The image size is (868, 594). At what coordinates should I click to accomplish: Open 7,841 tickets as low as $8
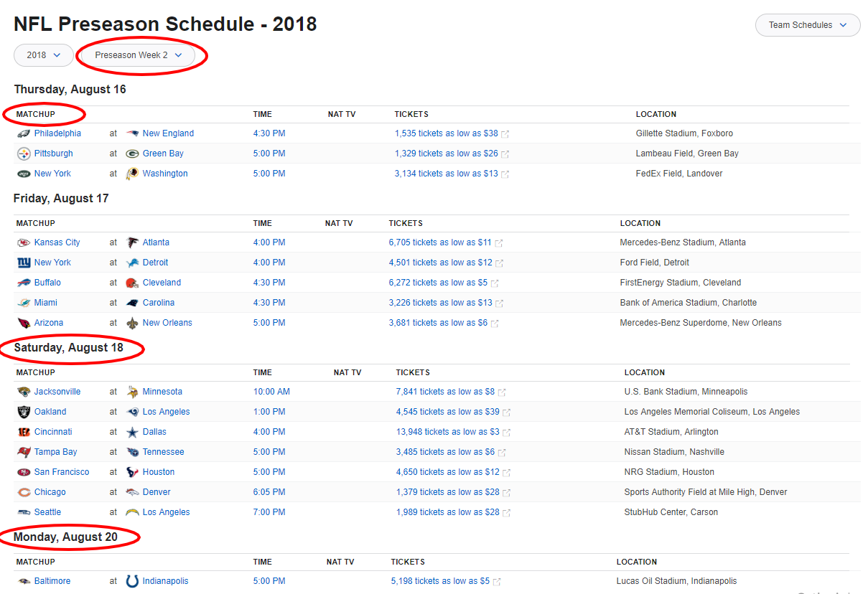click(x=445, y=392)
